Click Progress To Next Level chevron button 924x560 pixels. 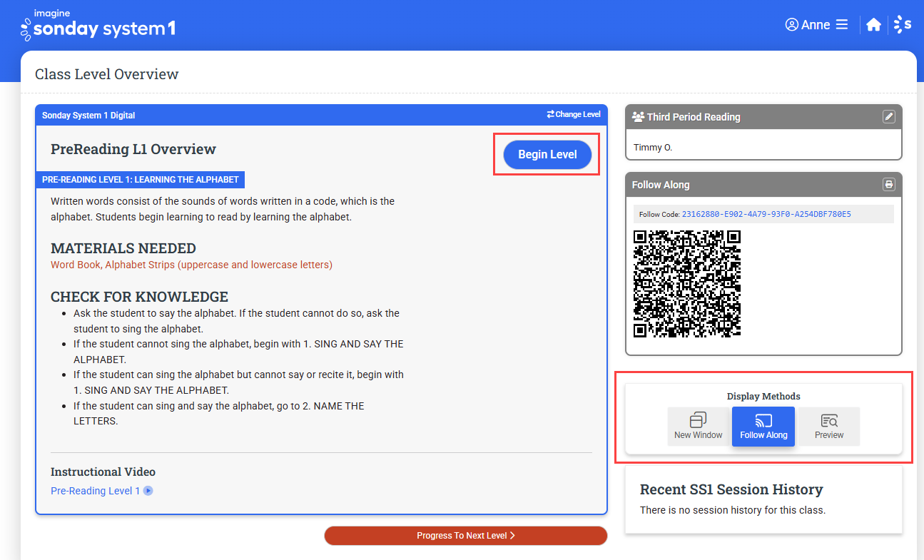(466, 536)
